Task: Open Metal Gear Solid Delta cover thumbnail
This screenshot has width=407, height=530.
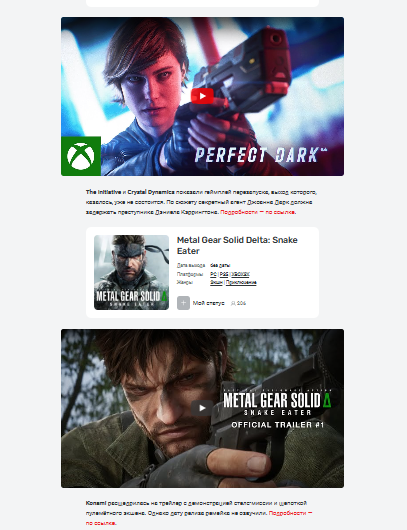Action: [x=131, y=272]
